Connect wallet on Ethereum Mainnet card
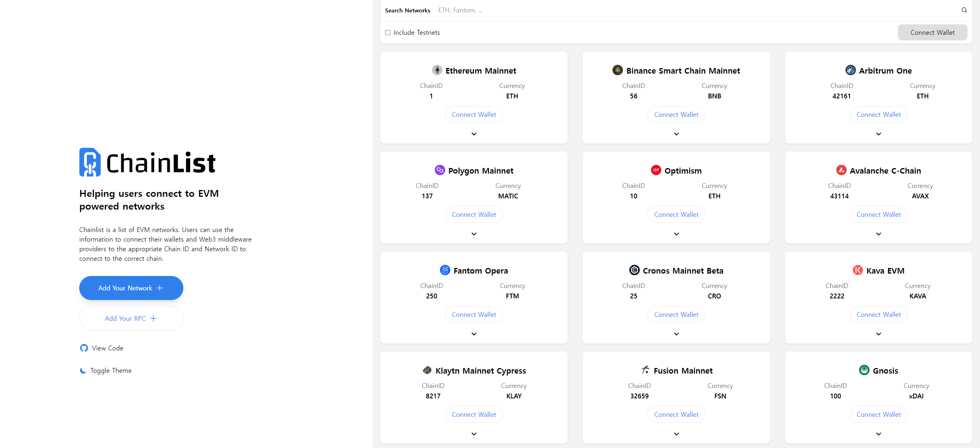The height and width of the screenshot is (448, 980). (x=474, y=114)
